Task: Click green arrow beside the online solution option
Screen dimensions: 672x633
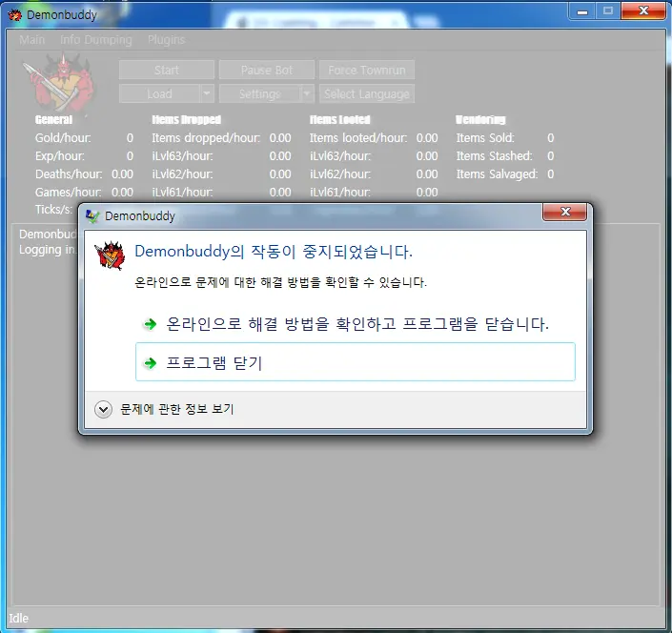Action: 150,324
